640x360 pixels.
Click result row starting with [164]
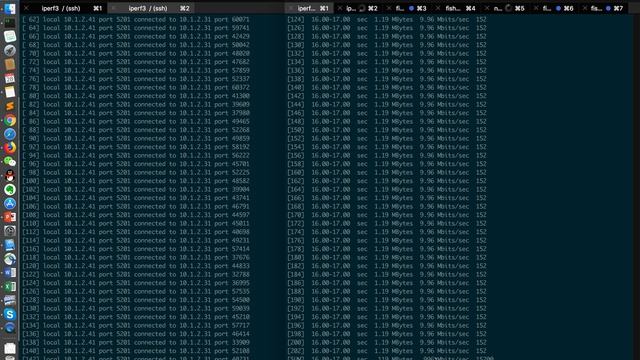pos(387,189)
